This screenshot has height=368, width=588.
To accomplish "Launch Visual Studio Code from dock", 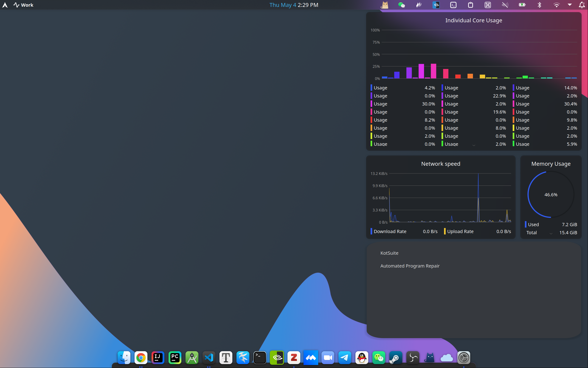I will [209, 357].
